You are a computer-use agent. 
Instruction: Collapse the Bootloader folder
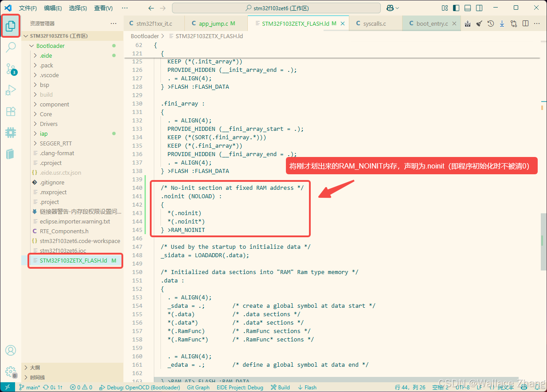[72, 46]
